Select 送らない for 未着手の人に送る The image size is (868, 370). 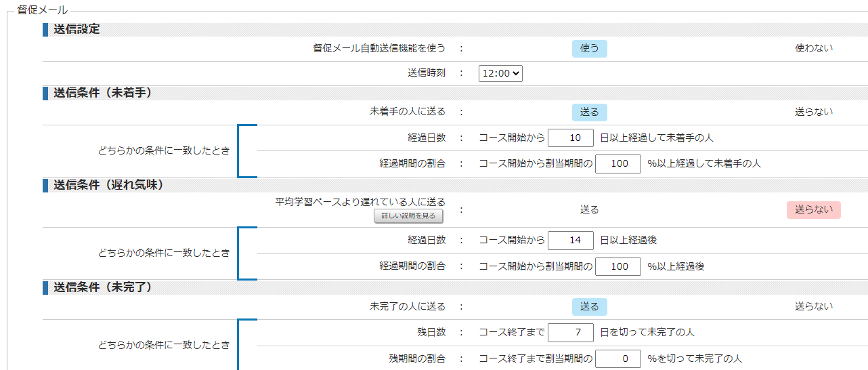pos(813,112)
